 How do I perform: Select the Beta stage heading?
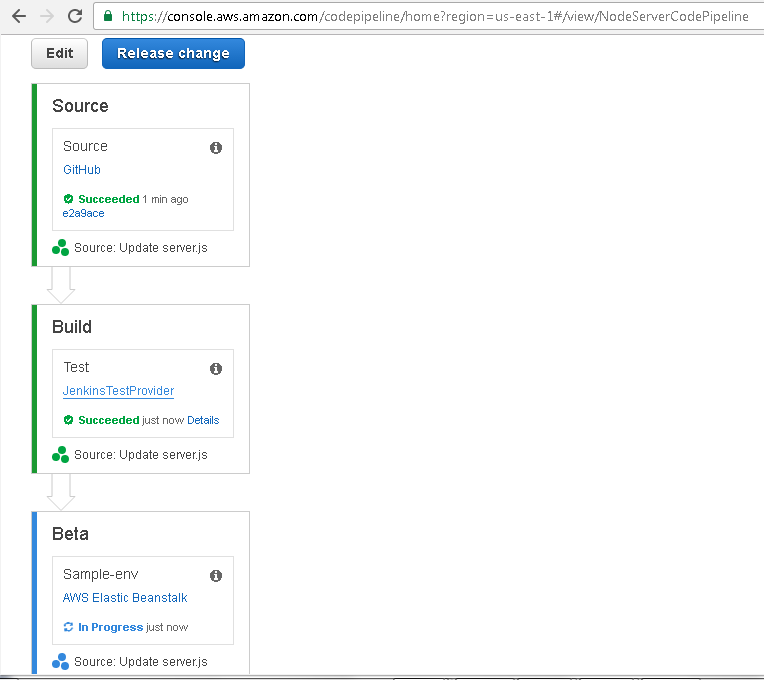pos(70,534)
